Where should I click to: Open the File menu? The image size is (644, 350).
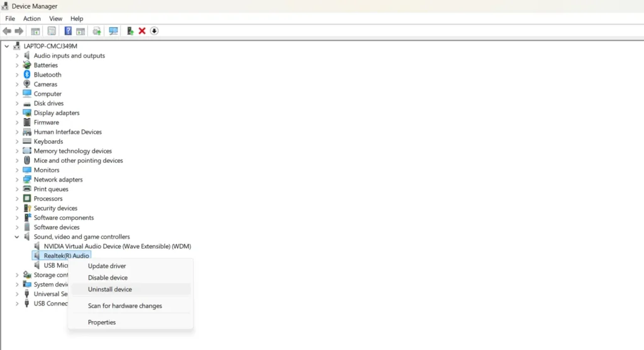click(x=10, y=18)
